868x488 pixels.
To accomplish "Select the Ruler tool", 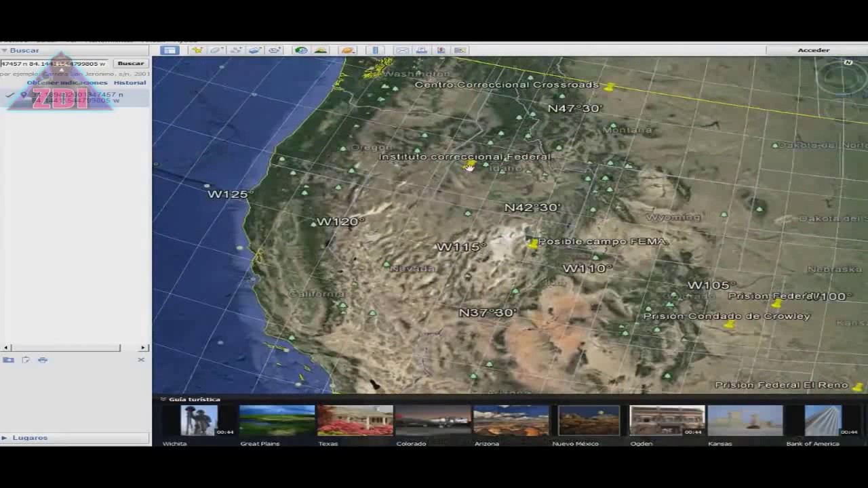I will [x=375, y=50].
